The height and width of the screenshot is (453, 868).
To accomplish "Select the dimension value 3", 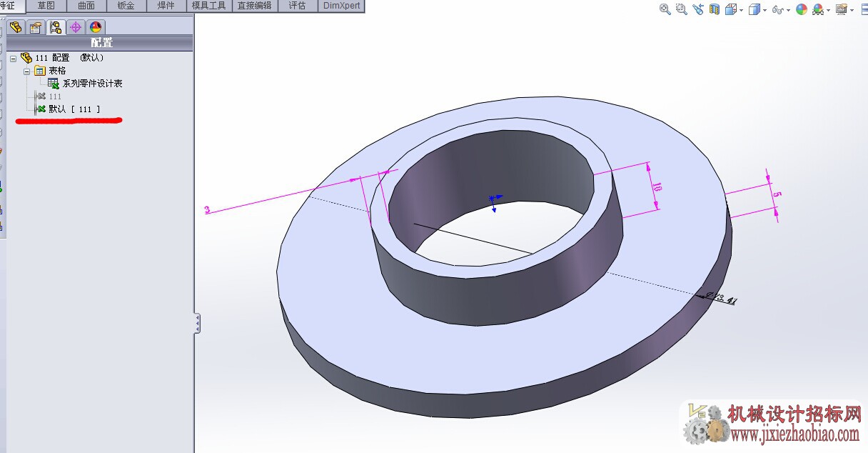I will 207,210.
